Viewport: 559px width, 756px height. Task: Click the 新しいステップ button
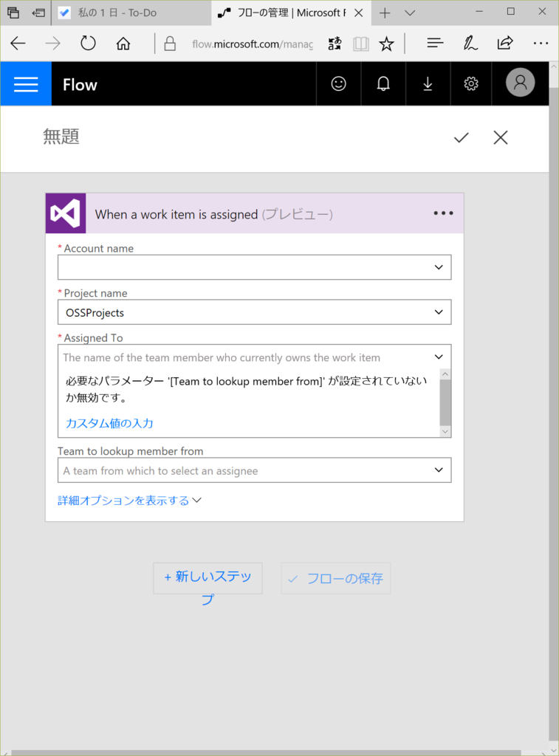pyautogui.click(x=208, y=578)
